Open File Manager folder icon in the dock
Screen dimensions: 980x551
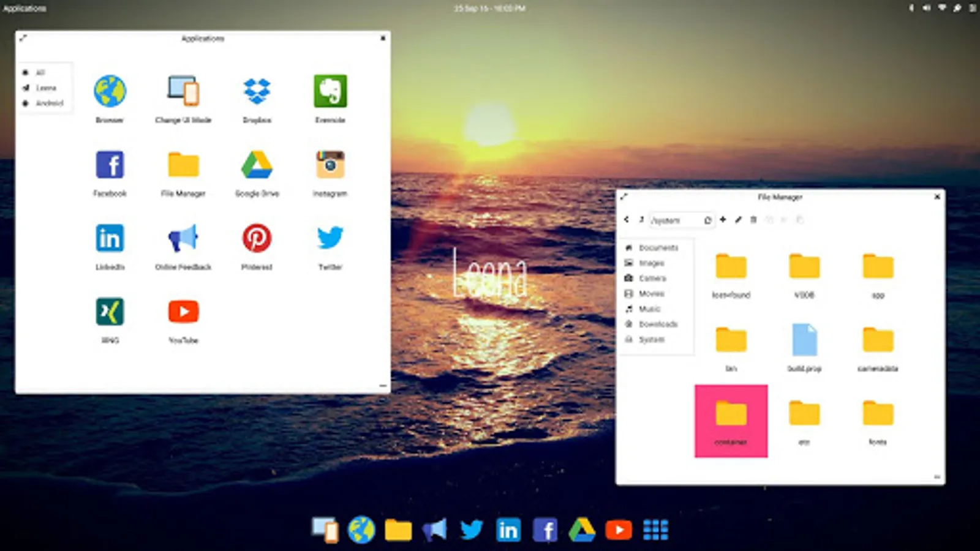coord(398,530)
